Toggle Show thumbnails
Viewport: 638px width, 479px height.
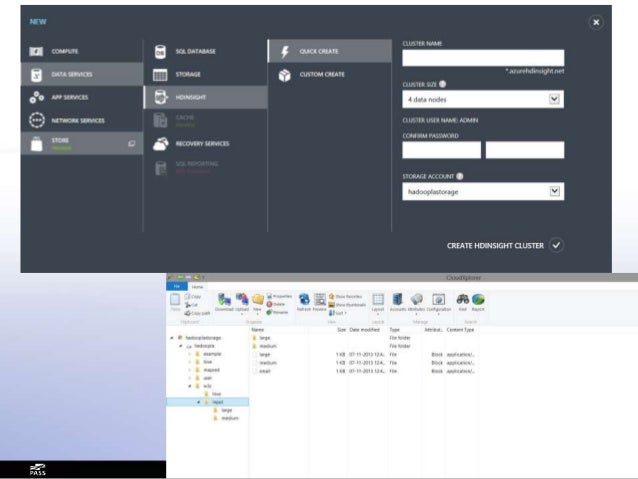(347, 304)
